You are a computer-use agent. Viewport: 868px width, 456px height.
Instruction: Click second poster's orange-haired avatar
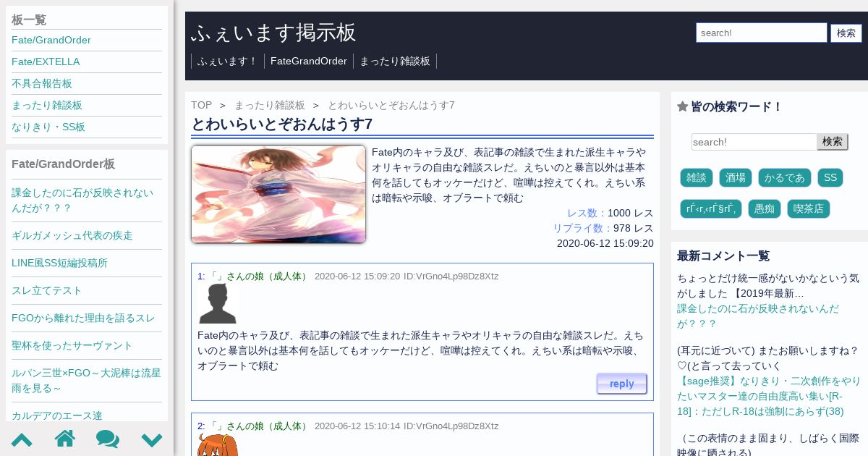point(218,445)
